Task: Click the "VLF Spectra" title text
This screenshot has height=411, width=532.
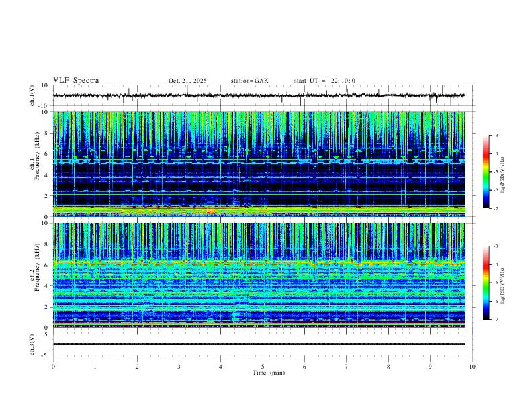Action: click(76, 81)
